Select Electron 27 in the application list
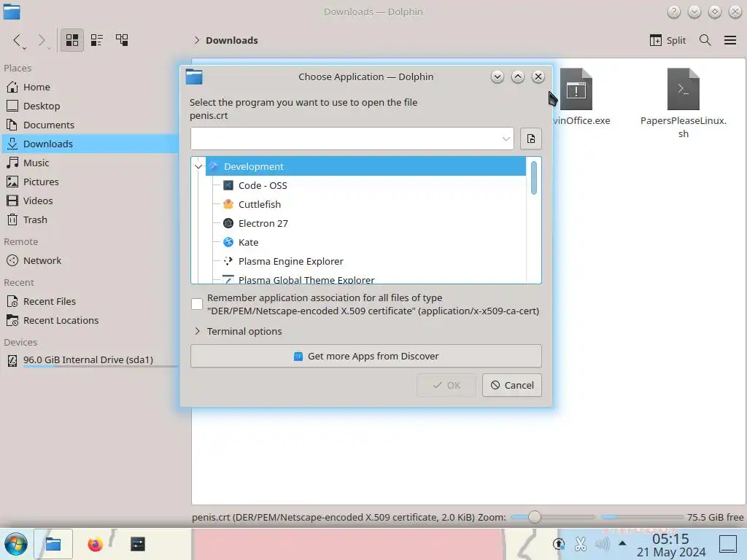The image size is (747, 560). click(x=263, y=223)
